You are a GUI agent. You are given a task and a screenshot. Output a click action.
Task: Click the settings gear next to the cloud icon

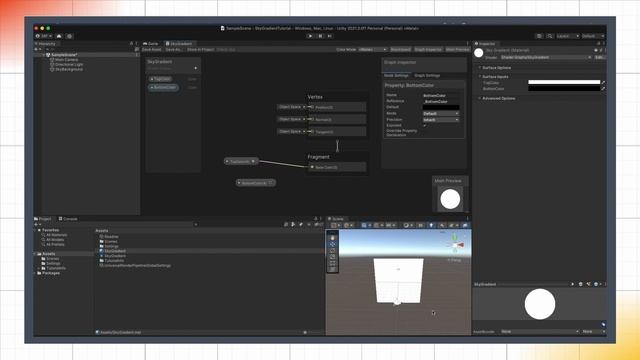click(x=69, y=36)
